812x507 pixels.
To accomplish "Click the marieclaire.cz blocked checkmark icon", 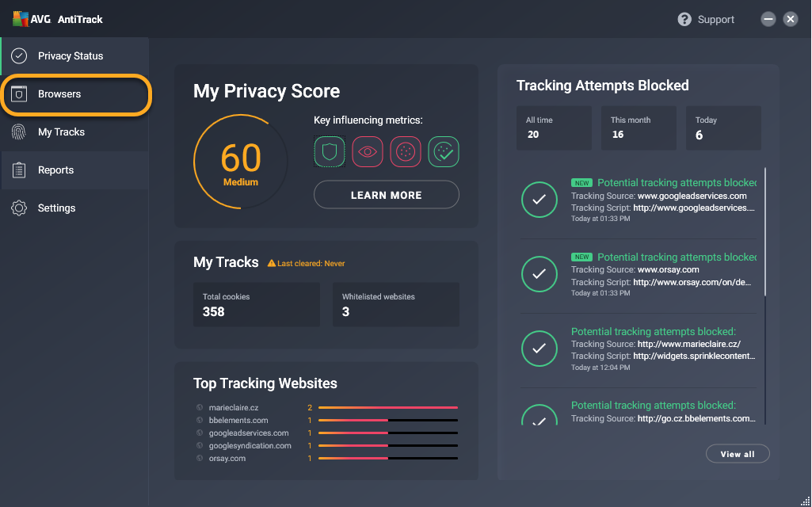I will point(539,349).
